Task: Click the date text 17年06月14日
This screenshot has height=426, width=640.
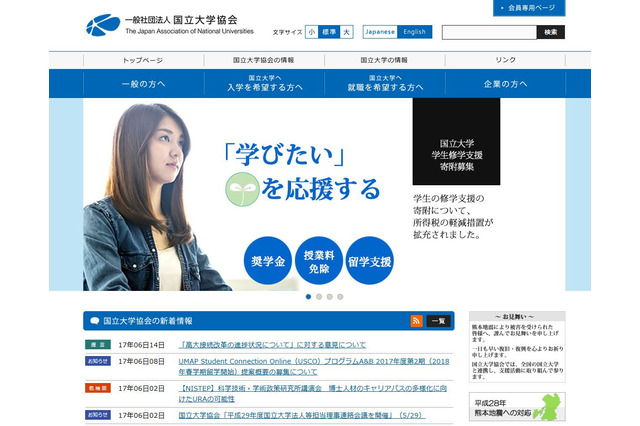Action: [141, 345]
